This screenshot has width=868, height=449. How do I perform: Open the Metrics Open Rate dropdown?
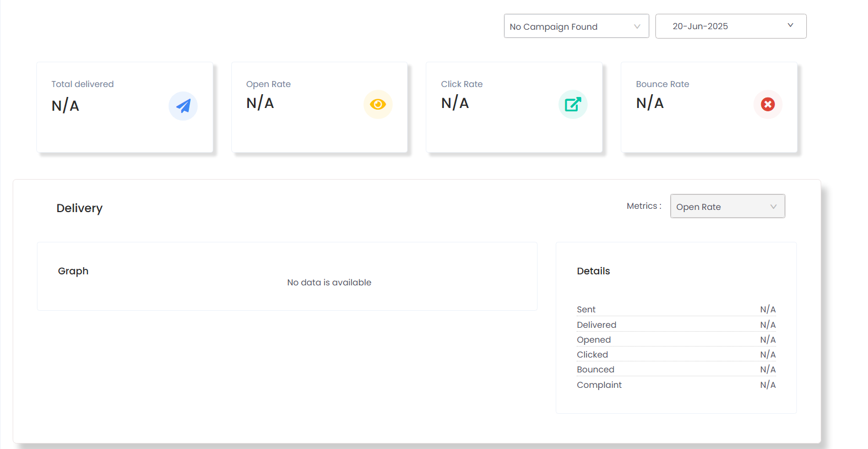pos(728,206)
